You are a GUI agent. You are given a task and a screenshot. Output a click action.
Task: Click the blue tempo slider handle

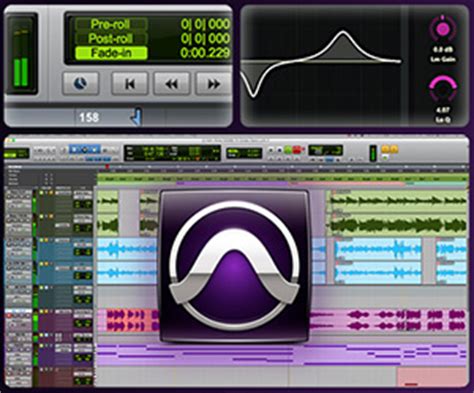[137, 116]
